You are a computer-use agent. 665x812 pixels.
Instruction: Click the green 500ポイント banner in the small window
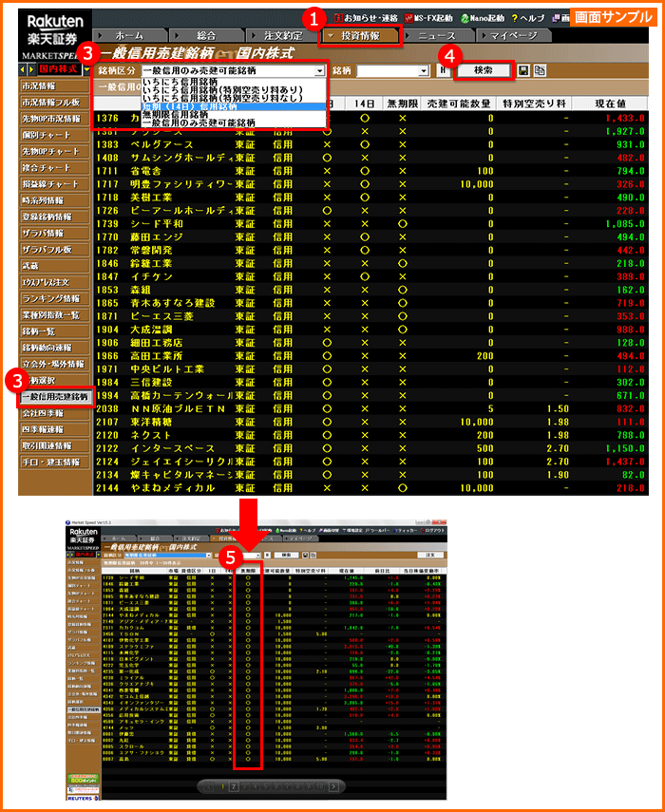(83, 780)
